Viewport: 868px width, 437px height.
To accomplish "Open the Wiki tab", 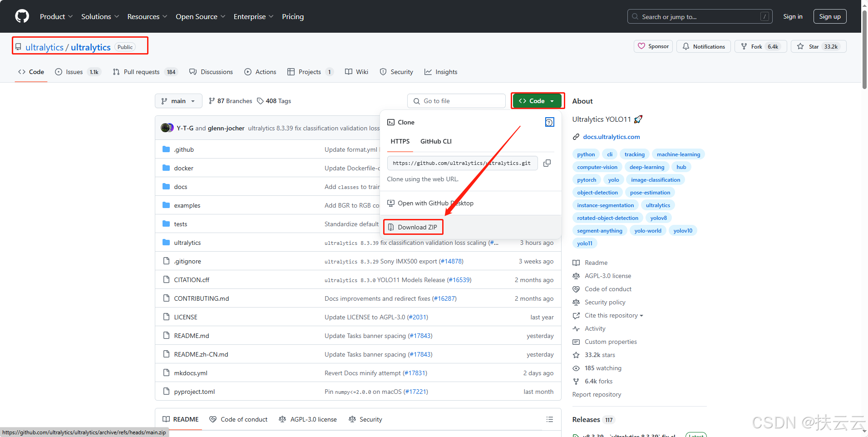I will 356,72.
